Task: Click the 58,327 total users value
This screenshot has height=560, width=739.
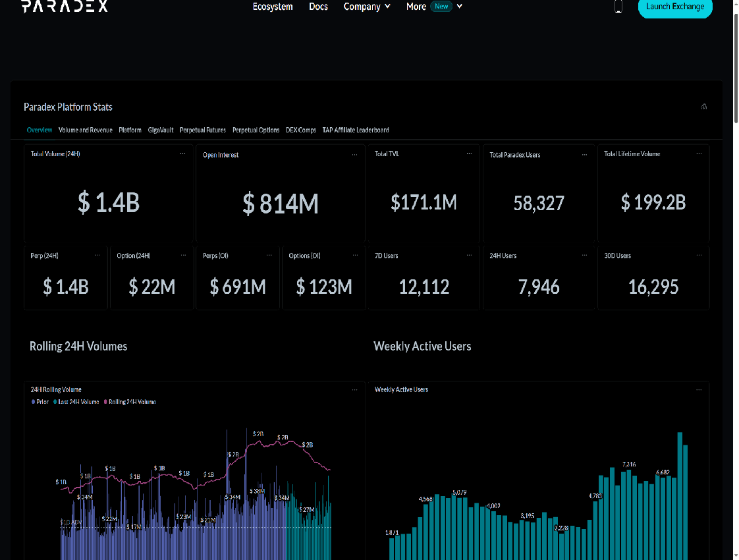Action: pos(539,203)
